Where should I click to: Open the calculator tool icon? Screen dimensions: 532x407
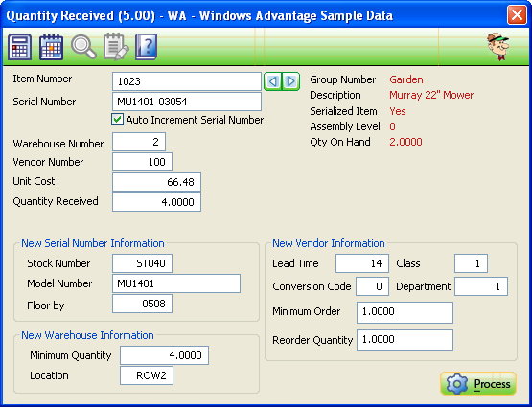tap(19, 47)
